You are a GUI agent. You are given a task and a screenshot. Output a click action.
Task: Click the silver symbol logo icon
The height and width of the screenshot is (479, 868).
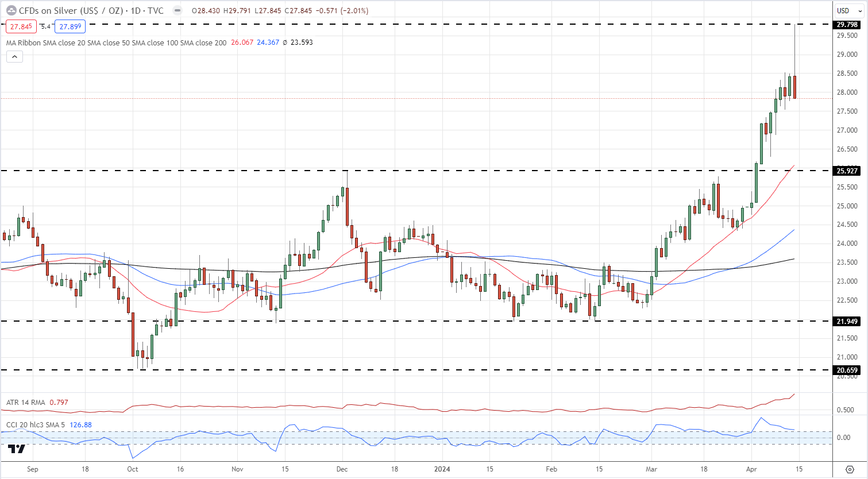[11, 10]
